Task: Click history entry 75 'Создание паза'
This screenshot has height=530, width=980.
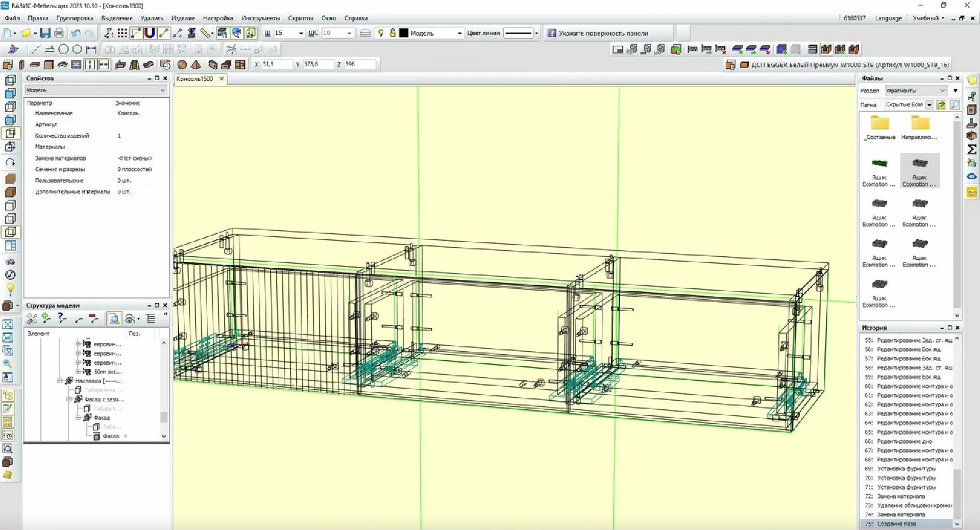Action: click(896, 524)
